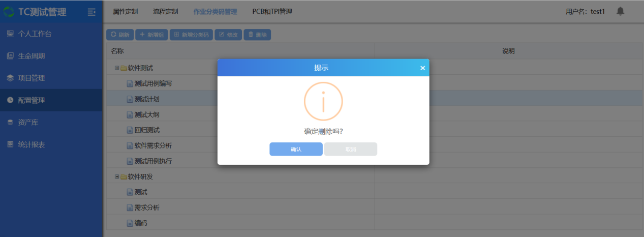
Task: Collapse the 软件研发 tree group
Action: coord(117,176)
